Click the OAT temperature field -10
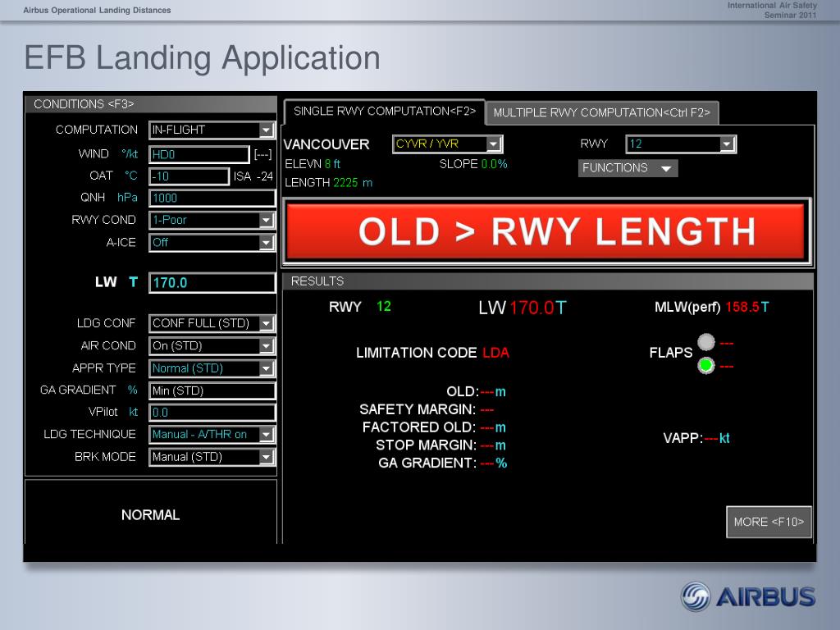 [x=189, y=176]
